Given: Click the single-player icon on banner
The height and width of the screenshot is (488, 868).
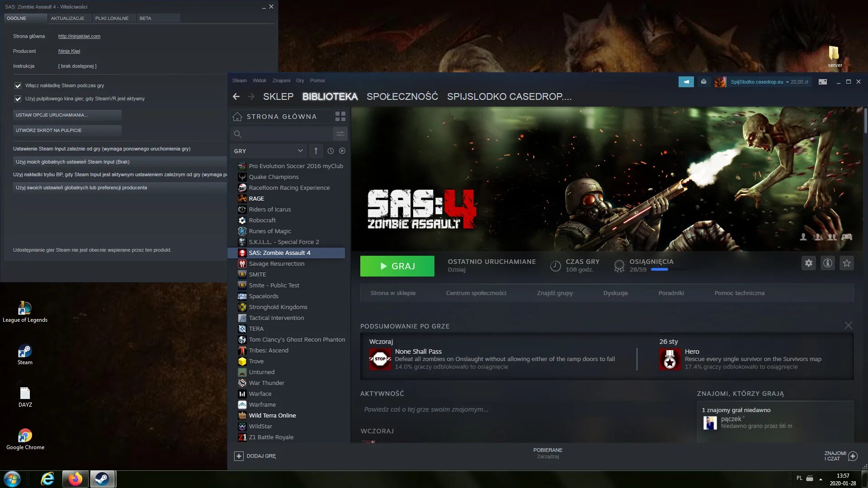Looking at the screenshot, I should point(803,237).
